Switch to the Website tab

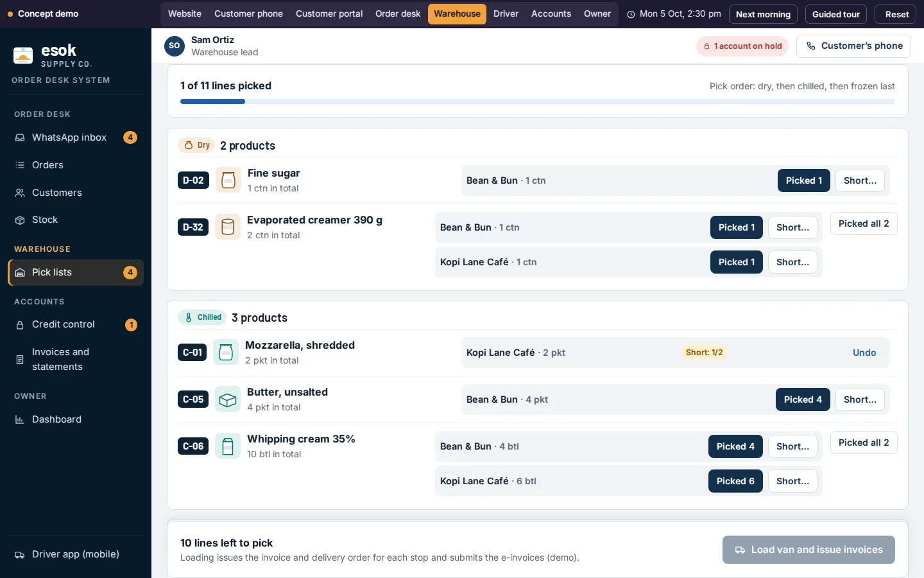pos(185,13)
